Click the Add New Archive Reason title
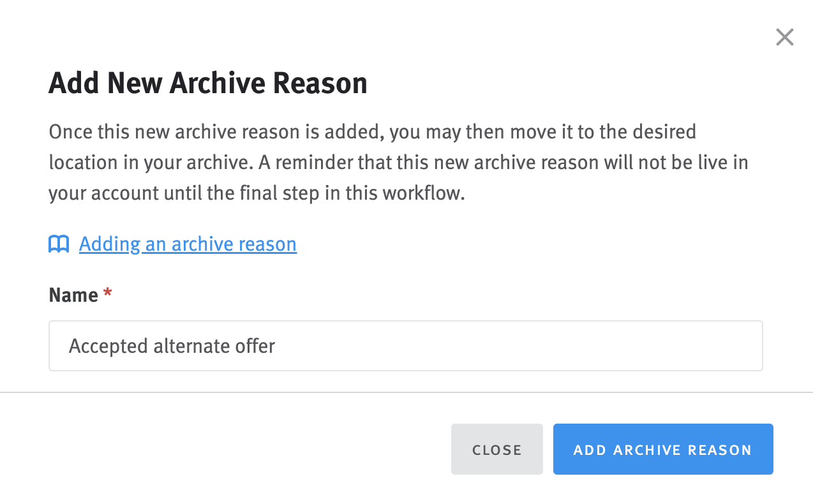The width and height of the screenshot is (813, 504). pyautogui.click(x=207, y=83)
